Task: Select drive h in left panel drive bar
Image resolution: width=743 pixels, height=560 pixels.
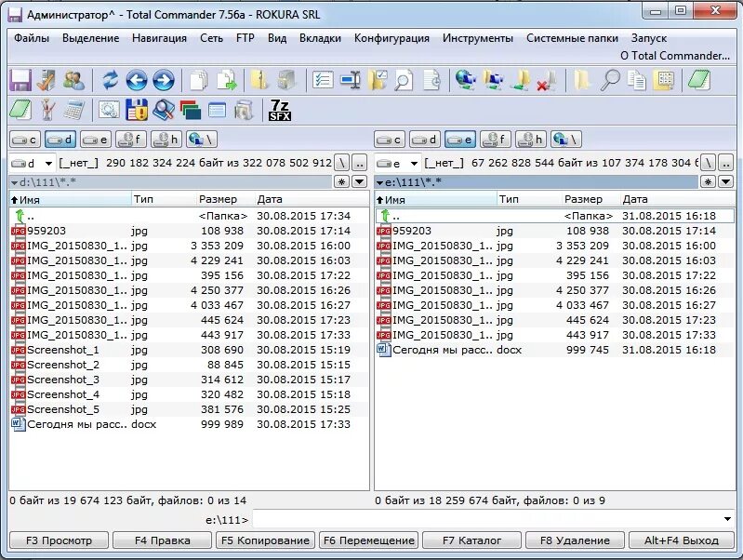Action: [166, 140]
